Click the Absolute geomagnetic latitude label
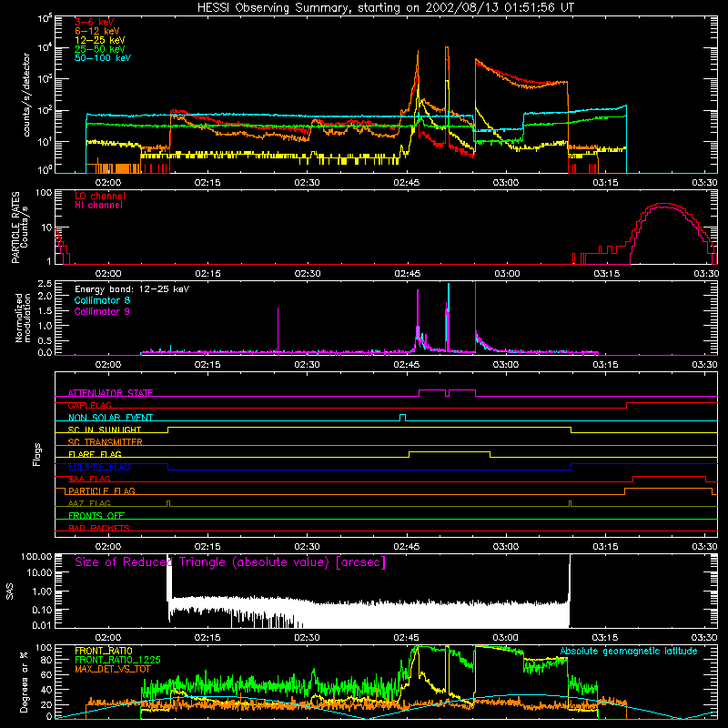The width and height of the screenshot is (728, 728). [629, 651]
